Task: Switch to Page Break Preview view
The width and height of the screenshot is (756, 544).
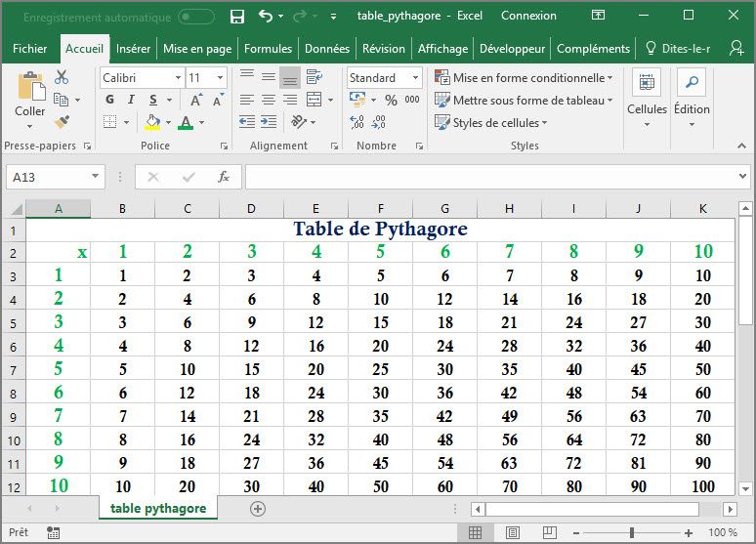Action: click(x=550, y=532)
